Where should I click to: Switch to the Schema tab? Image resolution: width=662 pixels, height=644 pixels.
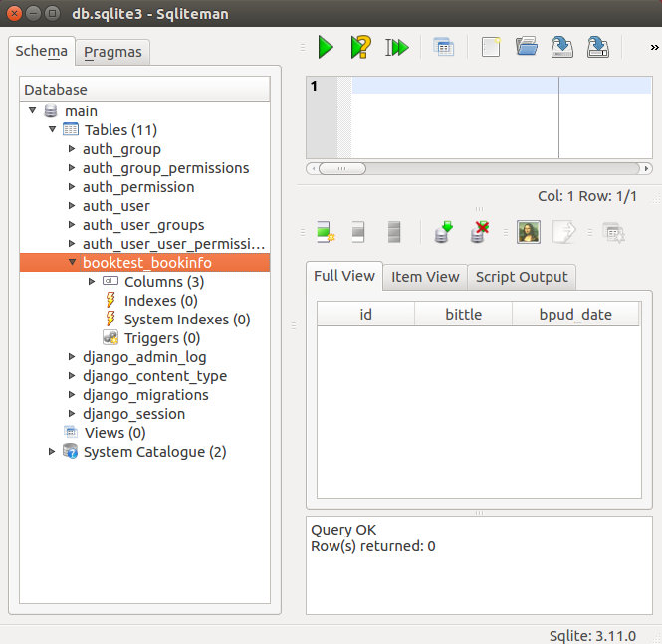(42, 51)
